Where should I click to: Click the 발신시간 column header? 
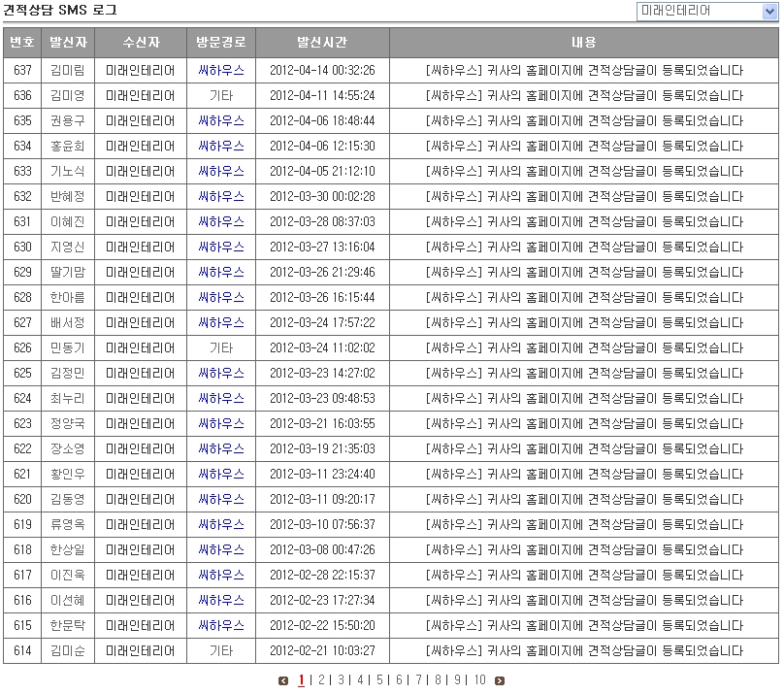(322, 43)
